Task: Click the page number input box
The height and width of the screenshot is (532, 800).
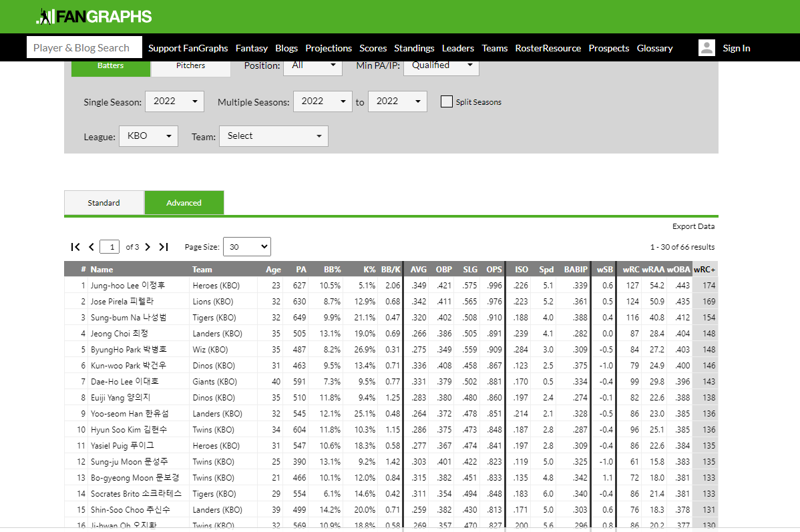Action: [110, 247]
